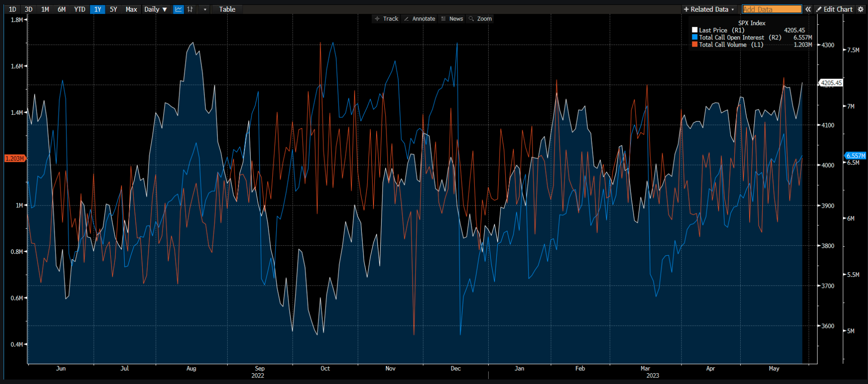Click the May label on the time axis
Viewport: 868px width, 384px height.
(x=774, y=368)
